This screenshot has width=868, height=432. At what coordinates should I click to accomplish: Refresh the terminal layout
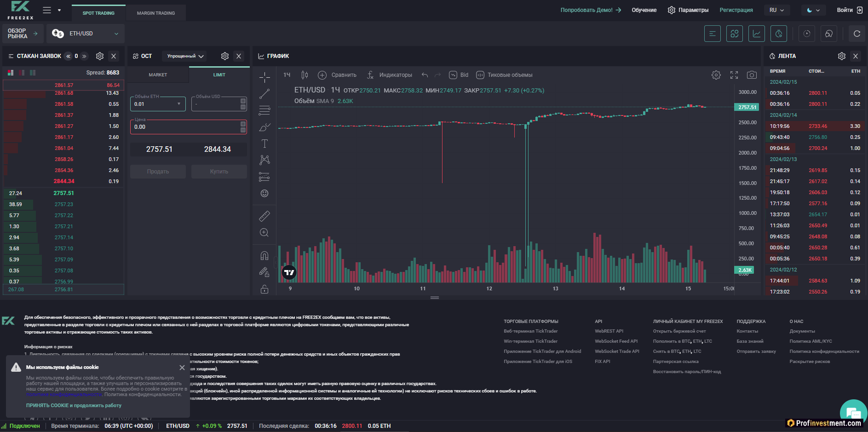click(x=857, y=34)
